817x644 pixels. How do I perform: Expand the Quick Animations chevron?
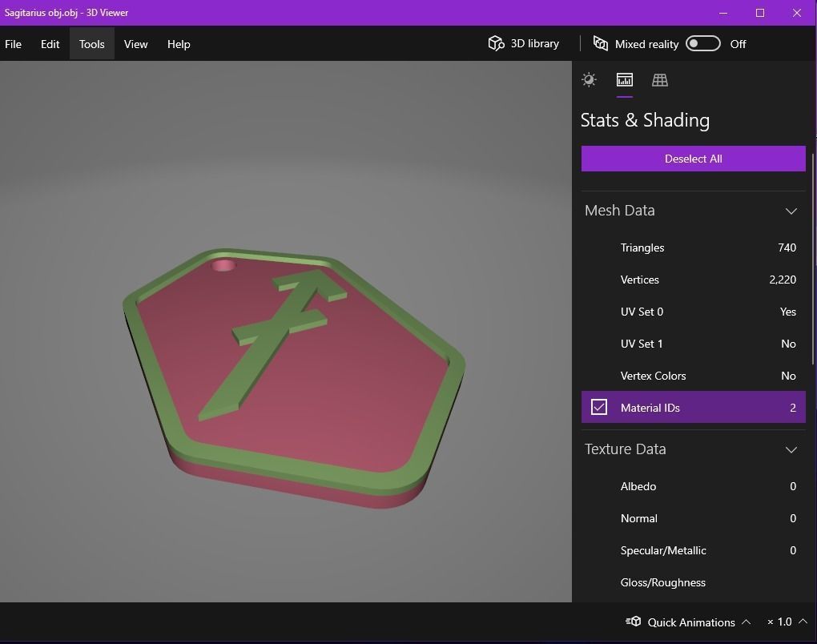(x=747, y=622)
